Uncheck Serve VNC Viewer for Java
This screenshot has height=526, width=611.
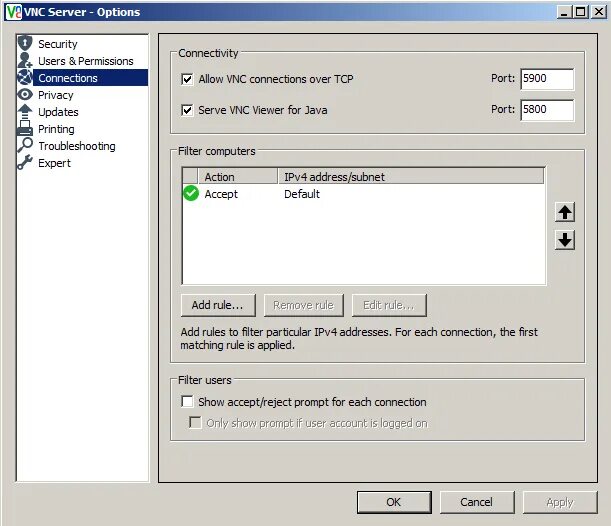point(187,110)
